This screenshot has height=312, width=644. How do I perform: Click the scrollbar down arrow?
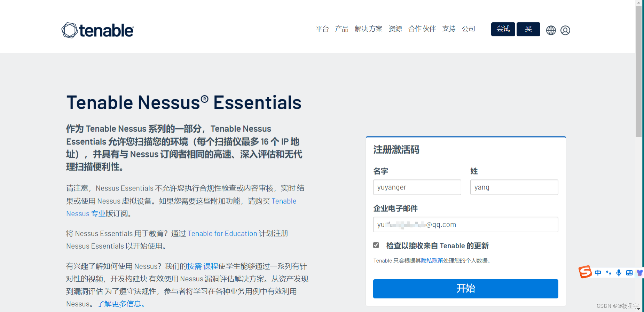pos(638,309)
